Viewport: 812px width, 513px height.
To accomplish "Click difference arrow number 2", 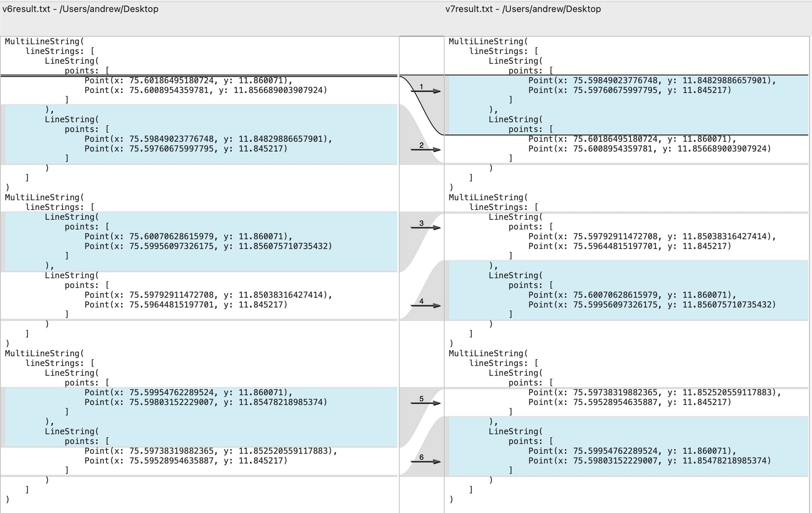I will pos(425,149).
